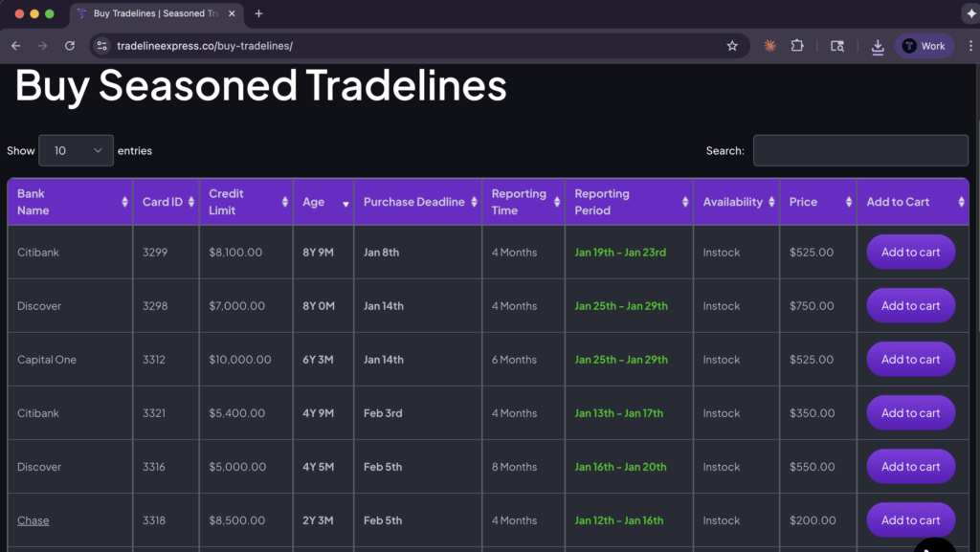Click card ID 3299
Image resolution: width=980 pixels, height=552 pixels.
(x=155, y=253)
